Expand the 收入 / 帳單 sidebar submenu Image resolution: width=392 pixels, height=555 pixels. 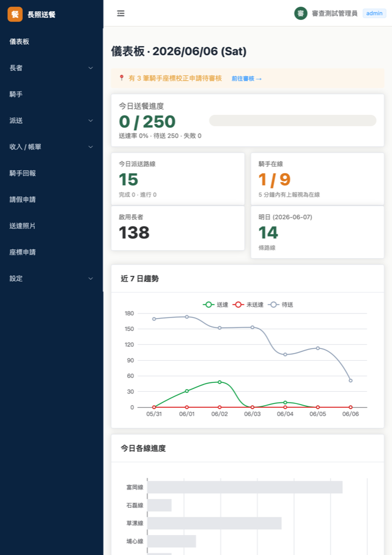tap(91, 147)
